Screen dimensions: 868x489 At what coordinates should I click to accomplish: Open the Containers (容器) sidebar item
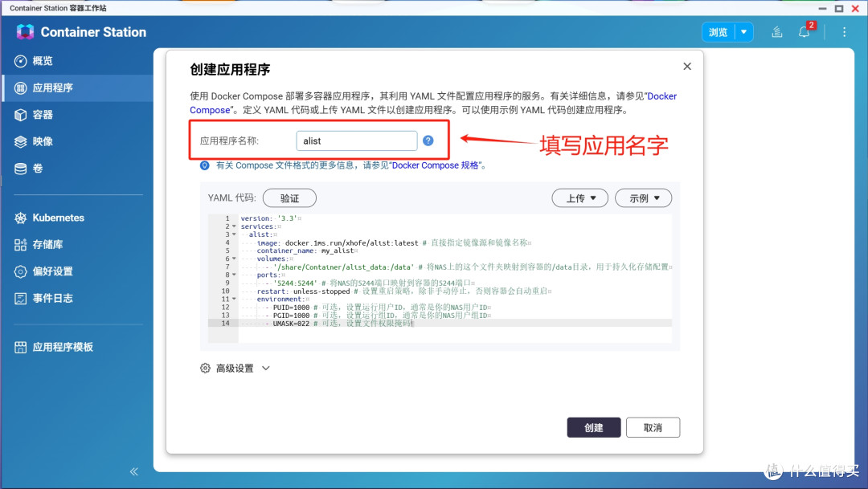(x=77, y=115)
